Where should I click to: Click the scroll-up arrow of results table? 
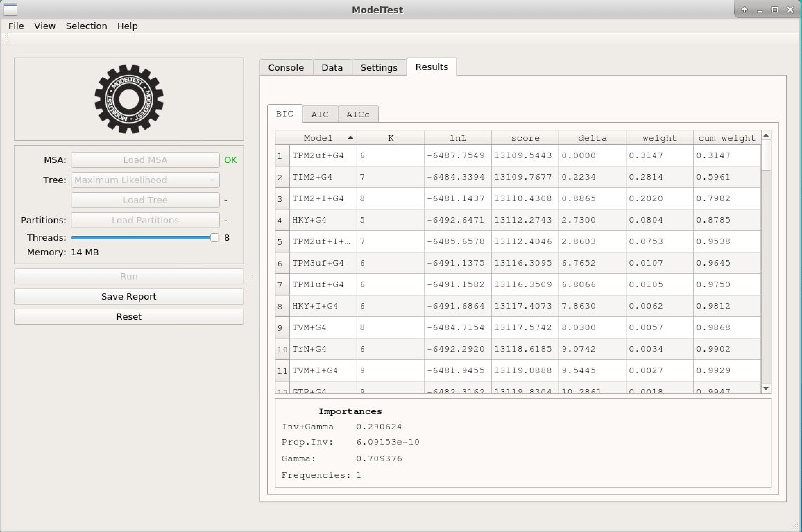(766, 136)
